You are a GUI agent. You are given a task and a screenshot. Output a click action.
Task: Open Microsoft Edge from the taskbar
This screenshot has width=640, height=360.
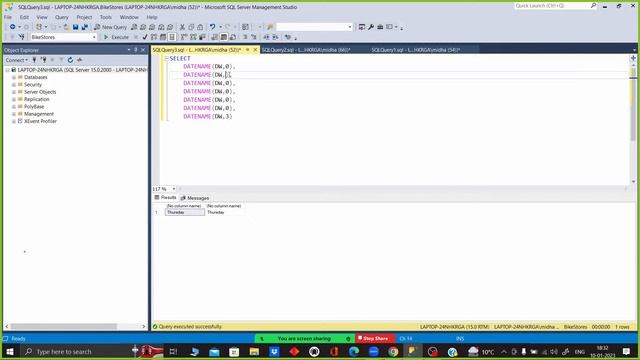point(353,351)
